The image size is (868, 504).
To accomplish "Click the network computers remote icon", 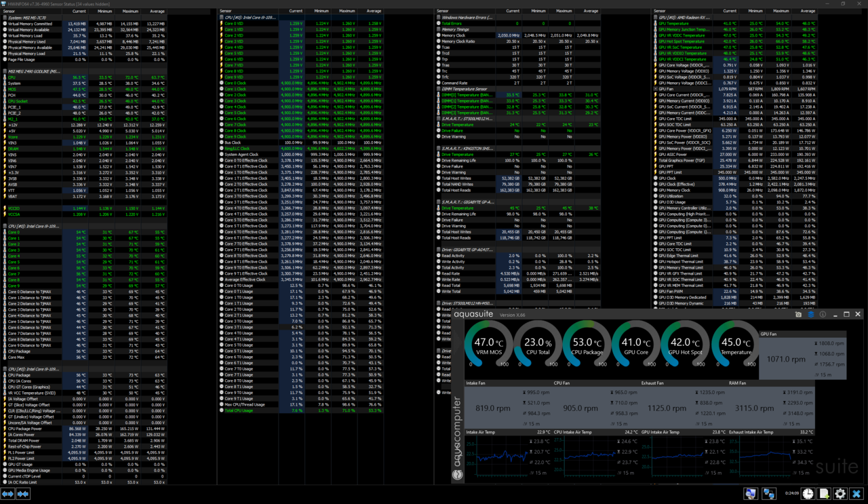I will pyautogui.click(x=768, y=494).
